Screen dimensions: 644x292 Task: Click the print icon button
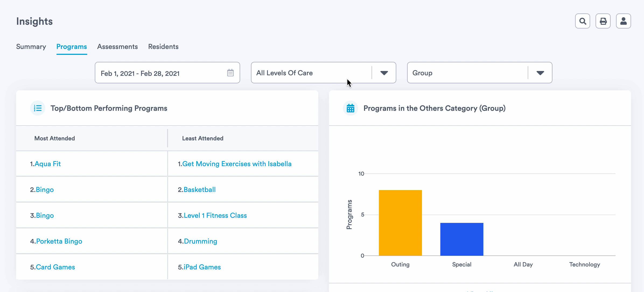(x=603, y=21)
